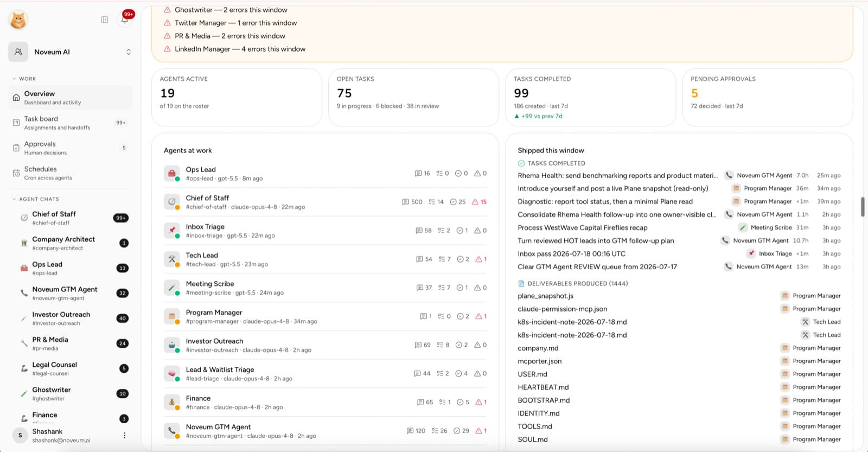
Task: Click the Task board 99+ count badge
Action: click(121, 123)
